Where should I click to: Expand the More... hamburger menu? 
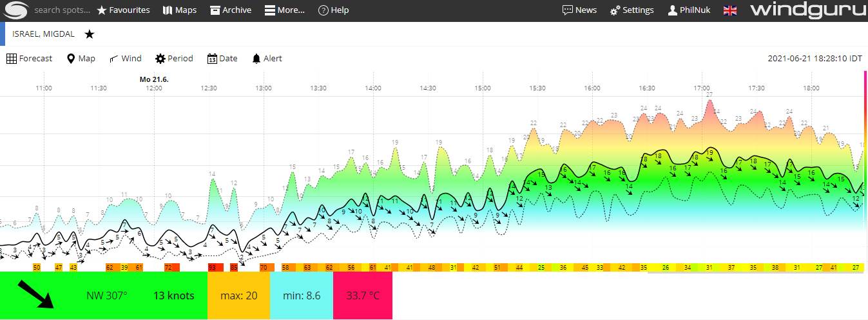point(285,10)
